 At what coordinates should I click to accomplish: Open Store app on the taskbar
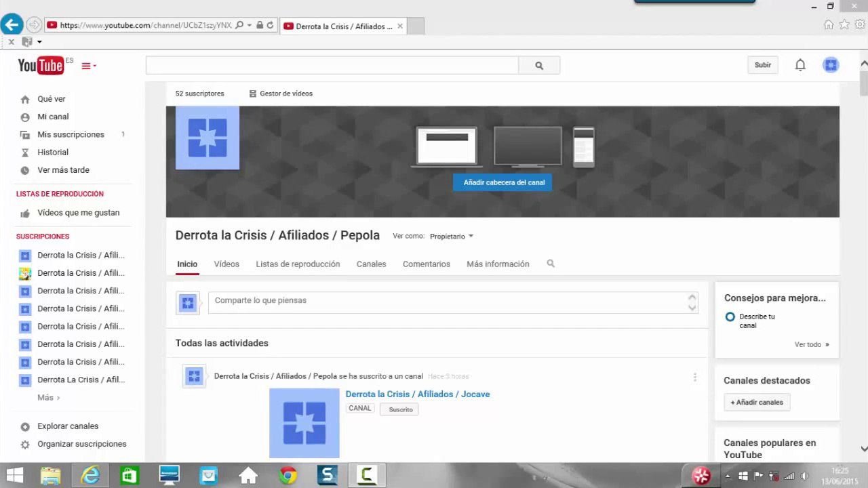130,475
